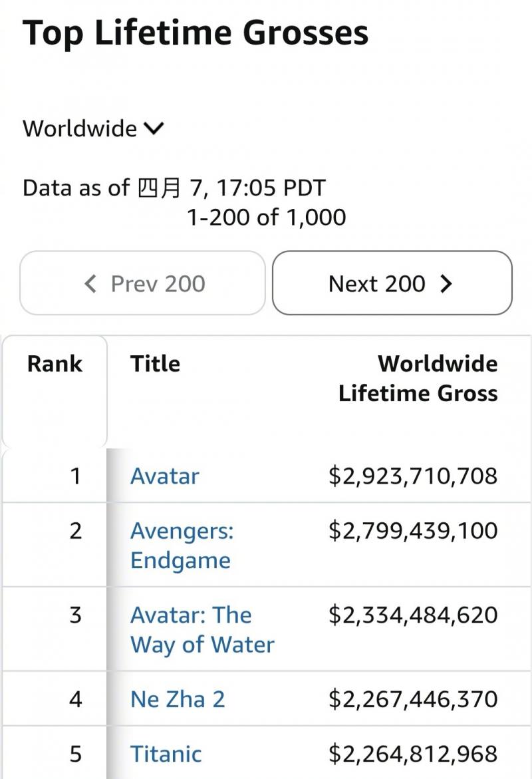Open Avatar: The Way of Water link
The width and height of the screenshot is (532, 779).
tap(201, 629)
